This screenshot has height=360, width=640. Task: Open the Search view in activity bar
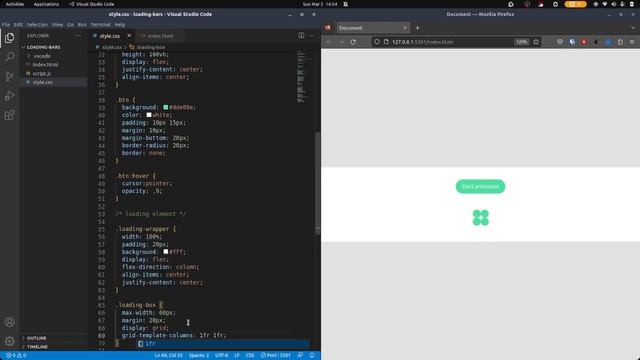9,57
